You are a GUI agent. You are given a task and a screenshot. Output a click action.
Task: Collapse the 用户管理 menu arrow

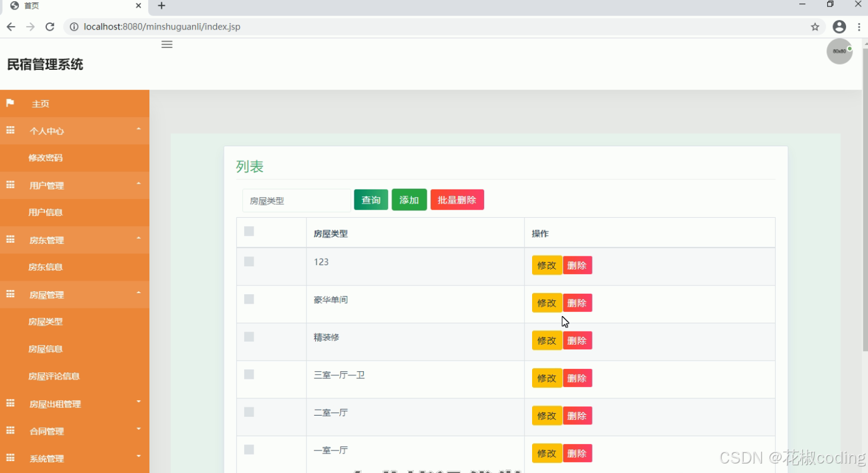(x=139, y=183)
